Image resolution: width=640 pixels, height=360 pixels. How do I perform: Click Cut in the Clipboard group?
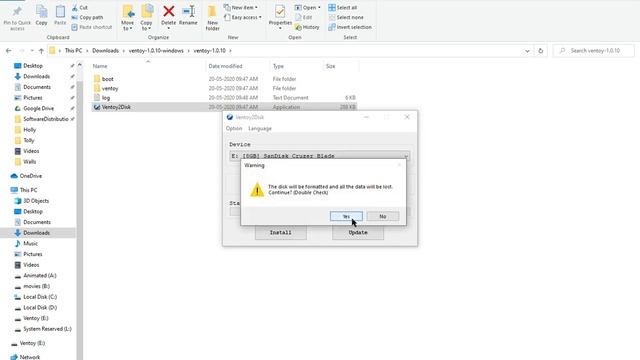click(80, 8)
